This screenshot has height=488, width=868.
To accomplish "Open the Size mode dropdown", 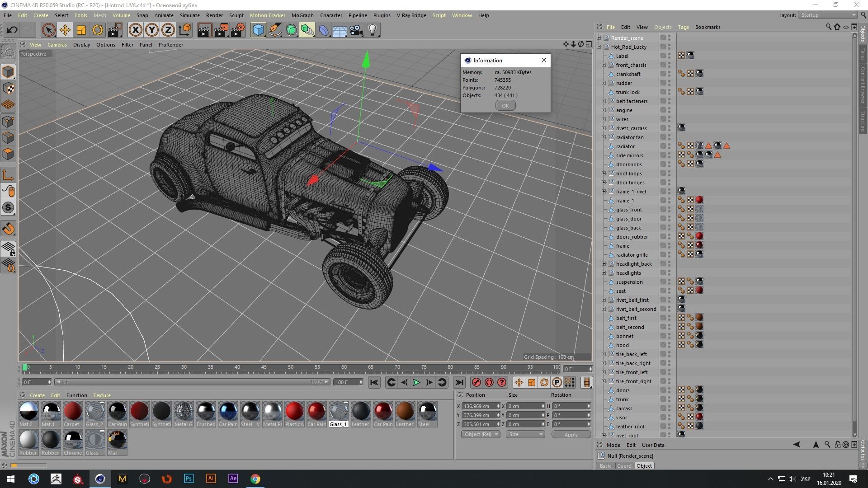I will coord(525,434).
